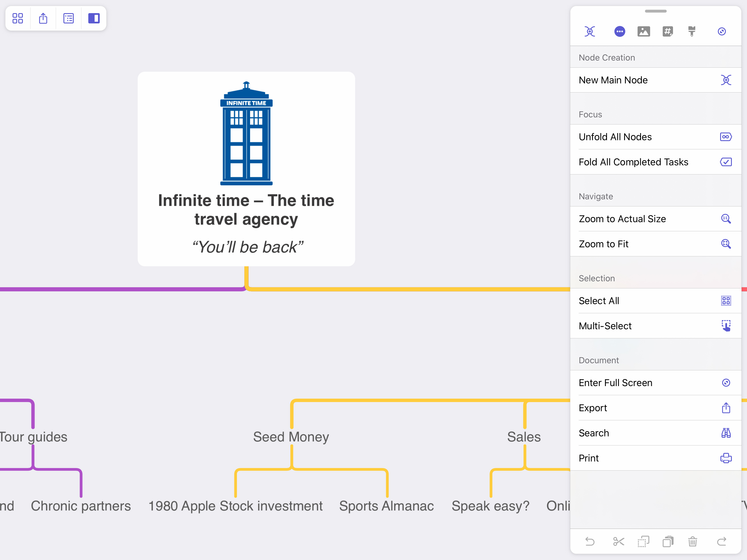Click the Zoom to Fit magnifier icon
This screenshot has width=747, height=560.
(x=726, y=244)
